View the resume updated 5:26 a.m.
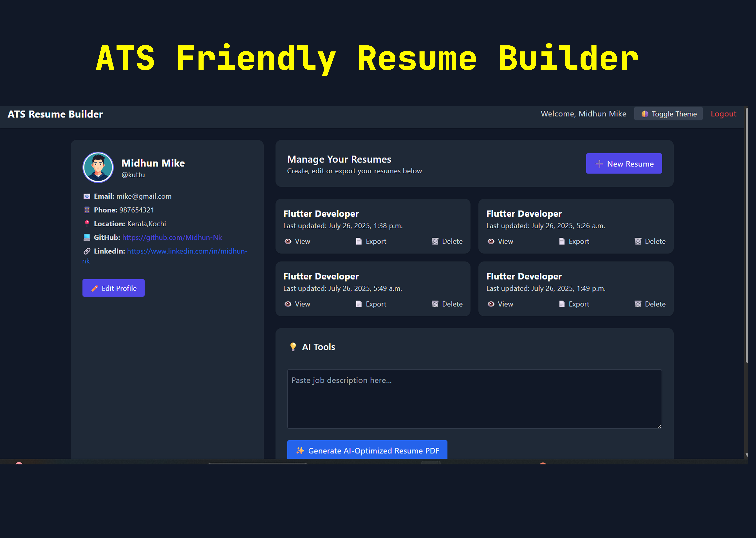The image size is (756, 538). (x=500, y=242)
